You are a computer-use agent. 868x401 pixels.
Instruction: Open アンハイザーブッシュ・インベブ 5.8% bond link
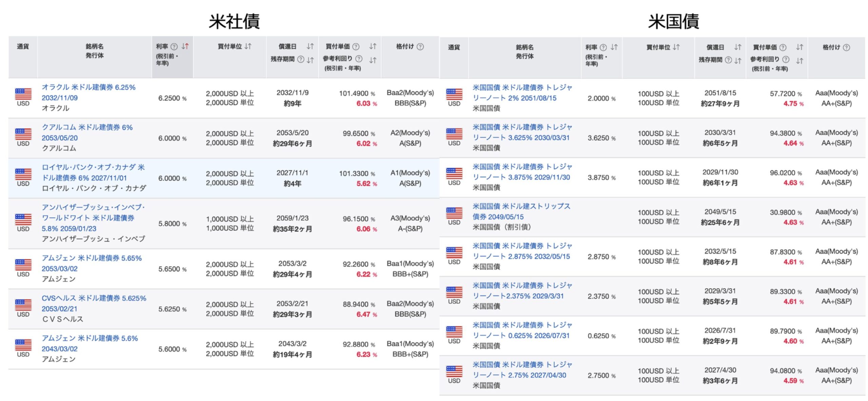[93, 218]
